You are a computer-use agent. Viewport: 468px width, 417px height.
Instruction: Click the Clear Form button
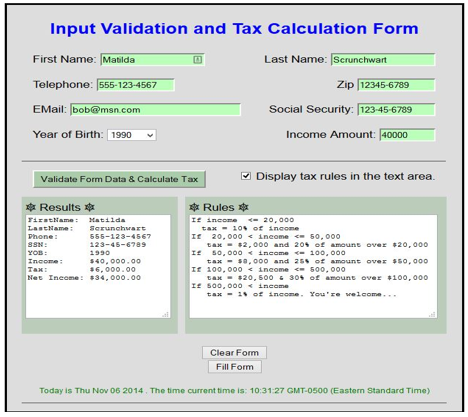(x=234, y=353)
